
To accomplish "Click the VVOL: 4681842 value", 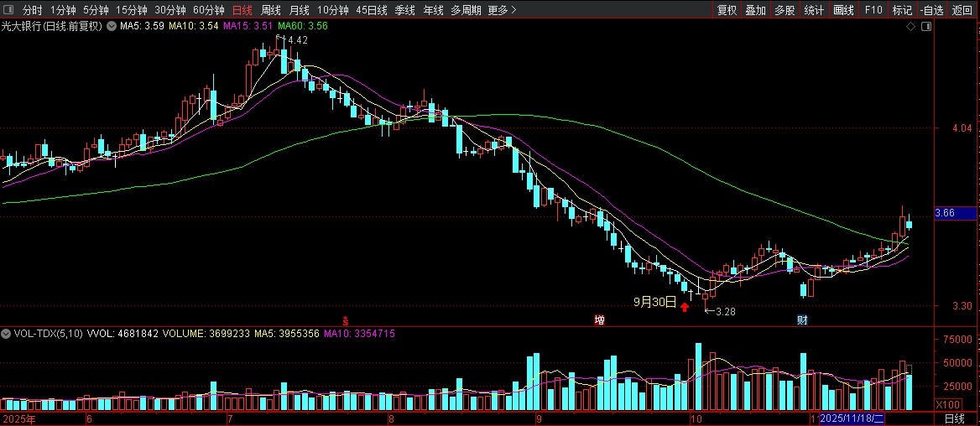I will point(123,334).
